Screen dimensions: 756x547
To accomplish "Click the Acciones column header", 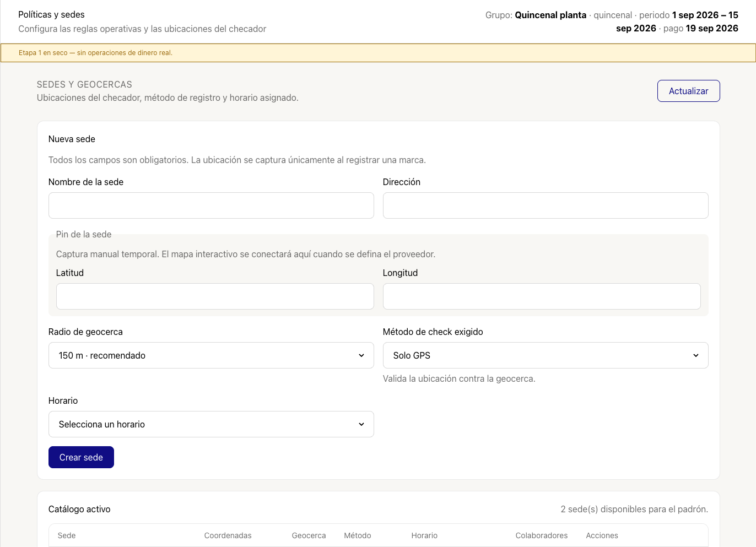I will pos(602,535).
